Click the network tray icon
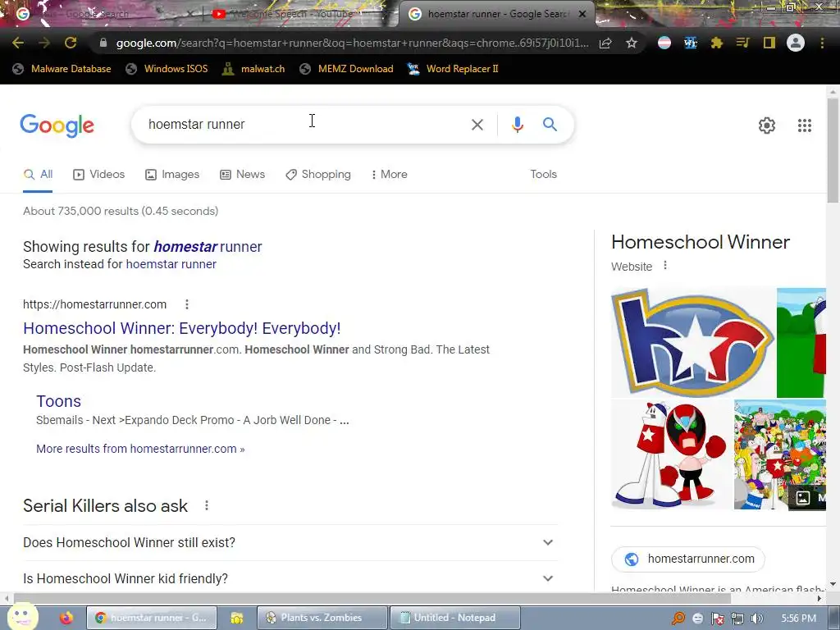840x630 pixels. pyautogui.click(x=737, y=619)
